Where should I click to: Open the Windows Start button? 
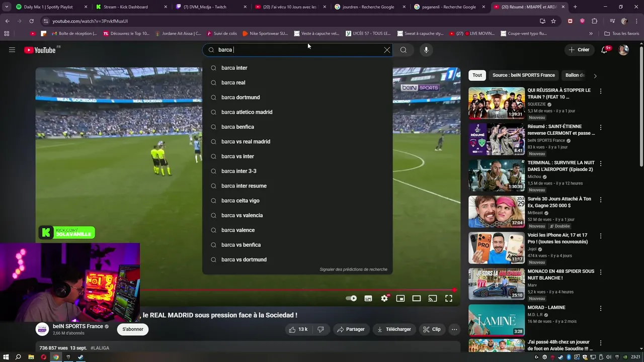point(6,357)
